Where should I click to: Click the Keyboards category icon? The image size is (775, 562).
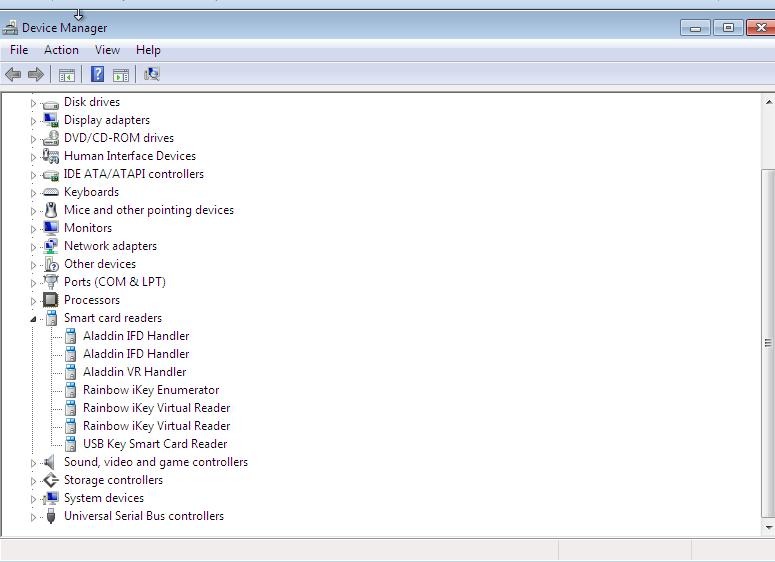[x=50, y=192]
